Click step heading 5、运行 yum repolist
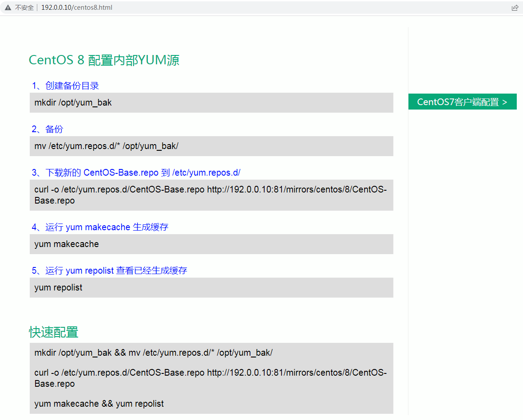523x420 pixels. pos(109,271)
